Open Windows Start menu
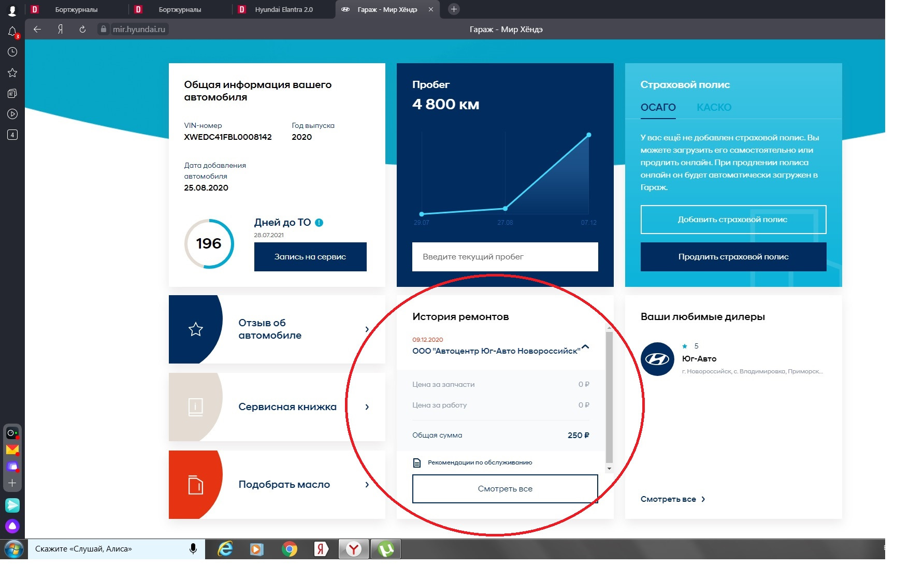The height and width of the screenshot is (566, 924). click(x=14, y=549)
